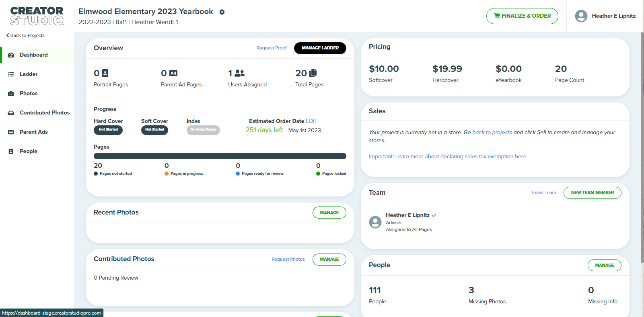
Task: Click the Email Team link
Action: point(544,192)
